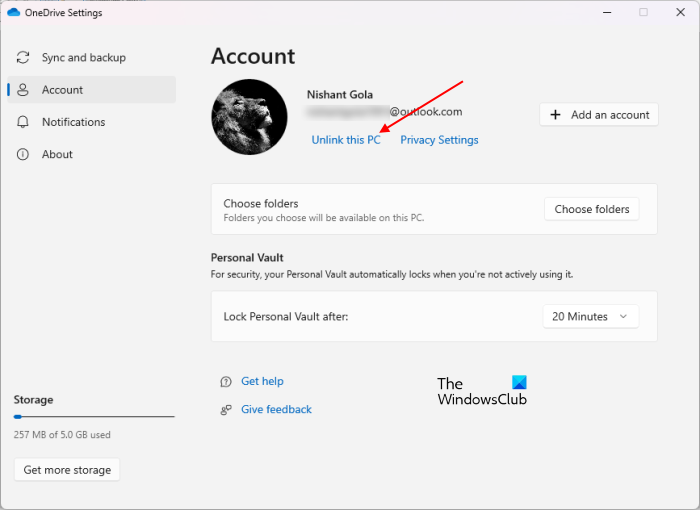The image size is (700, 510).
Task: Click the '257 MB of 5.0 GB used' text
Action: pos(62,435)
